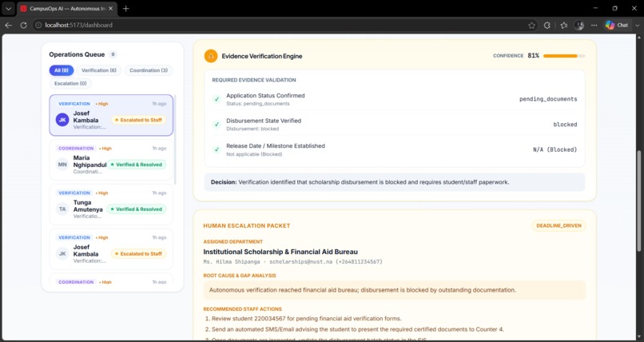Open Maria Nghipandul coordination card
The height and width of the screenshot is (342, 644).
coord(111,160)
